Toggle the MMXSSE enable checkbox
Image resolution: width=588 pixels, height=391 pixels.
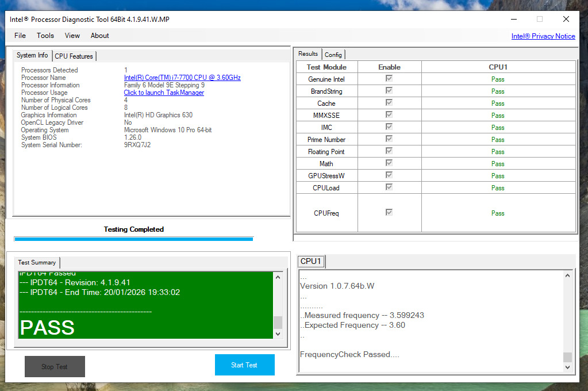(389, 114)
